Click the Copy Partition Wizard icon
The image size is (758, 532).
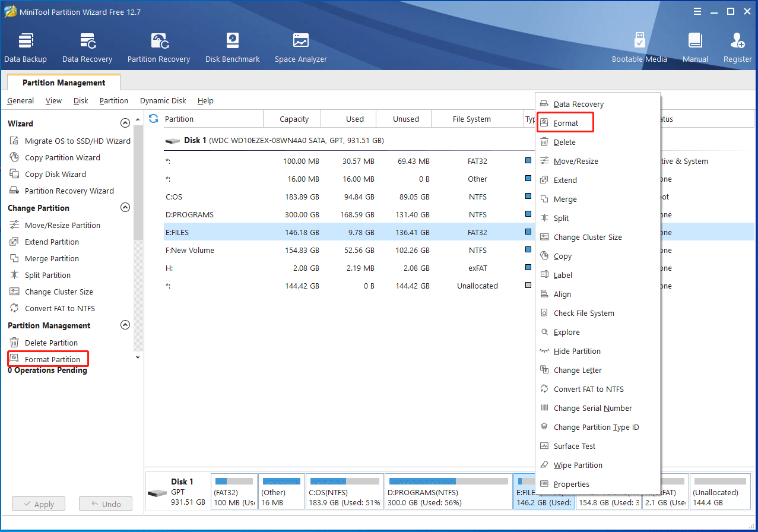click(14, 157)
